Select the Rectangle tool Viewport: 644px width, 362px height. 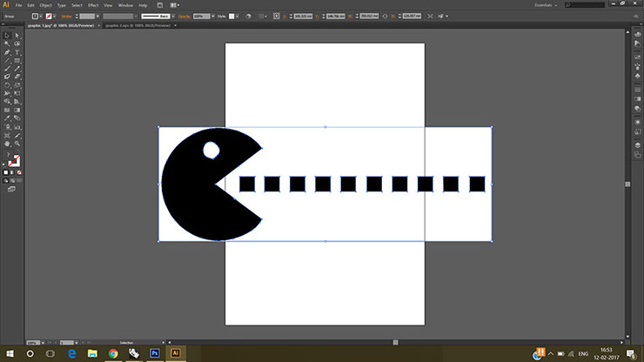[17, 60]
